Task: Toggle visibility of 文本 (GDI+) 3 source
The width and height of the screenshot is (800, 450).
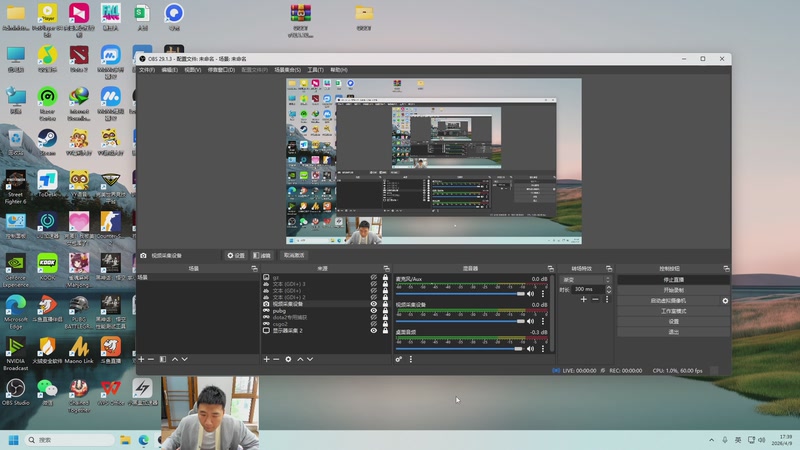Action: pyautogui.click(x=373, y=284)
